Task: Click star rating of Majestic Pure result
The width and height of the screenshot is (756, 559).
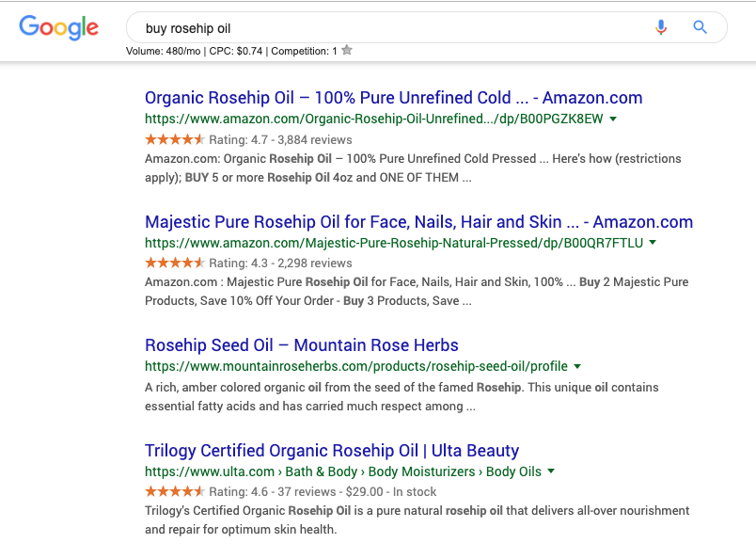Action: click(x=175, y=263)
